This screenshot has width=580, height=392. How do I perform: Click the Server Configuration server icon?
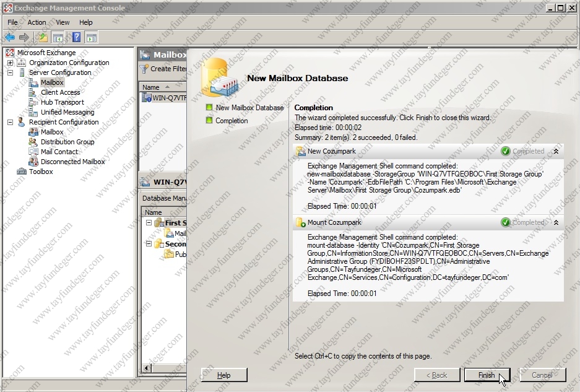[x=22, y=72]
